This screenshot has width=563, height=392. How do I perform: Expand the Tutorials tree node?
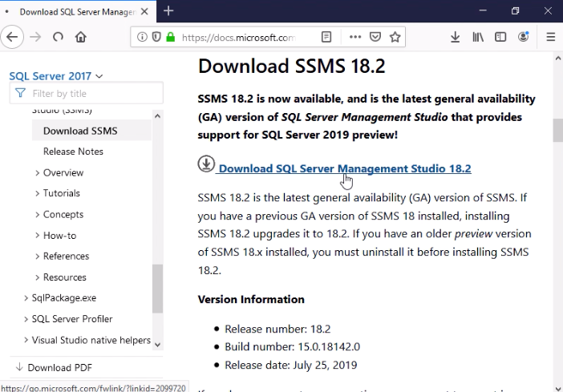pos(38,193)
